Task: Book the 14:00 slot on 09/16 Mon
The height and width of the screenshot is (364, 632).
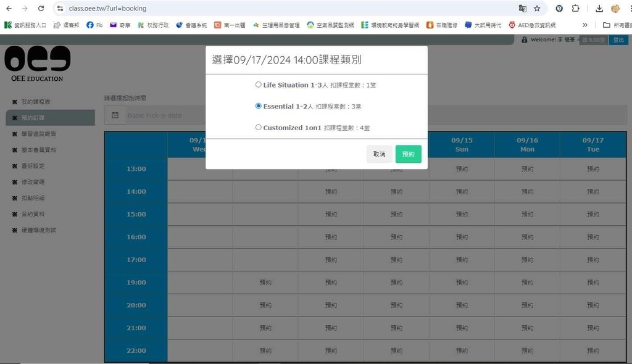Action: (x=527, y=191)
